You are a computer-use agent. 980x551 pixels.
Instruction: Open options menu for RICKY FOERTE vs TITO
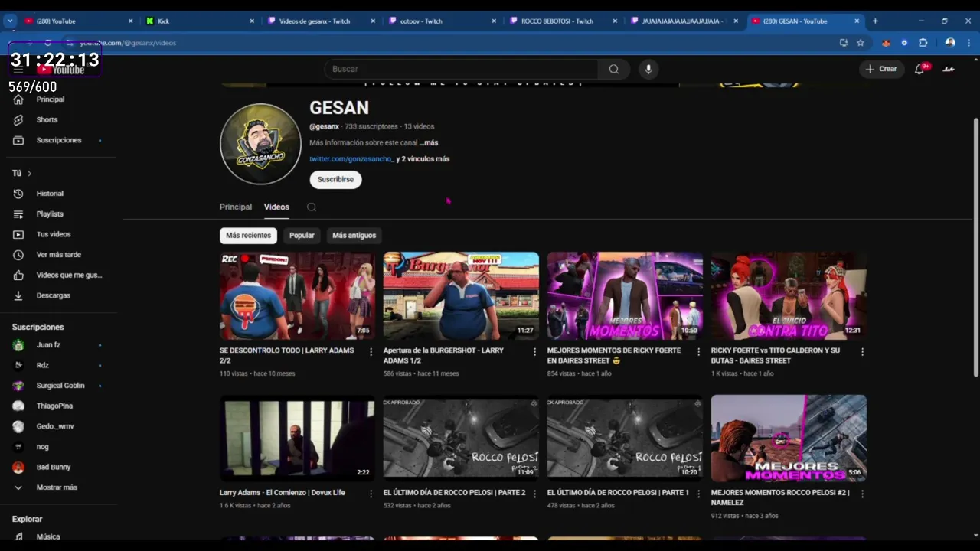pos(862,352)
